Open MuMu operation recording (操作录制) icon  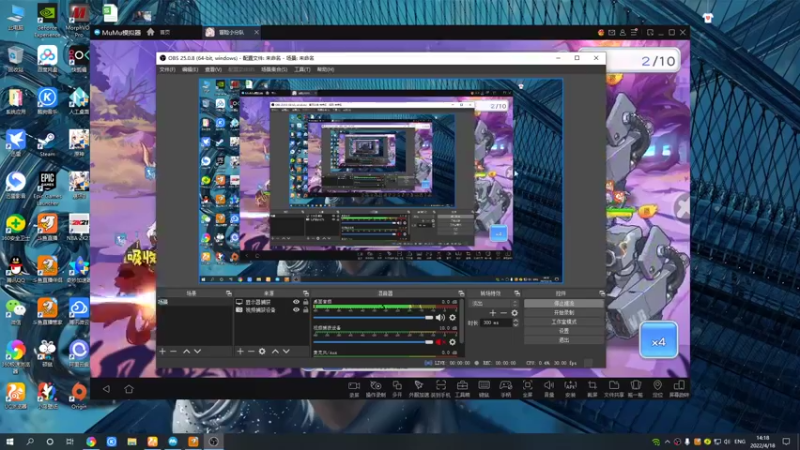pyautogui.click(x=376, y=386)
